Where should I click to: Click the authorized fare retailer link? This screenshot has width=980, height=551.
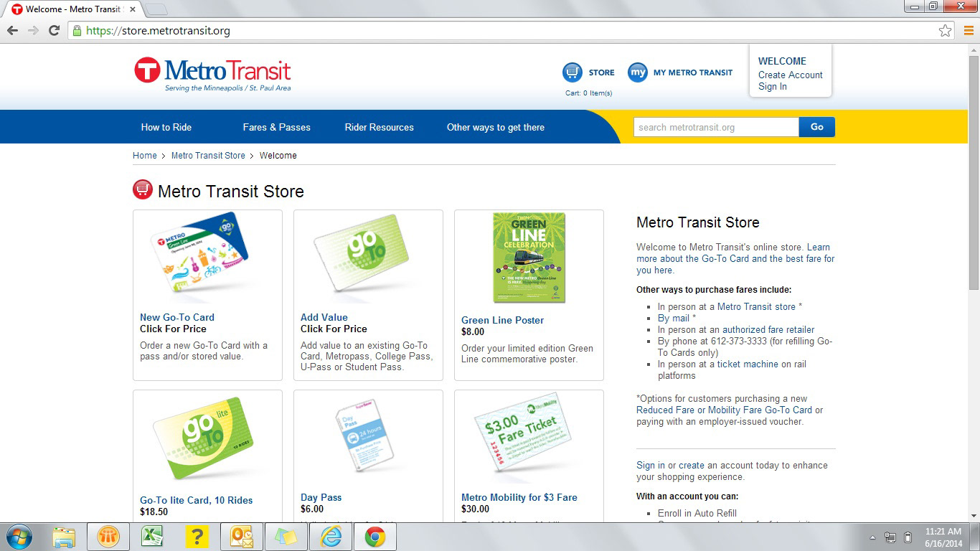768,329
